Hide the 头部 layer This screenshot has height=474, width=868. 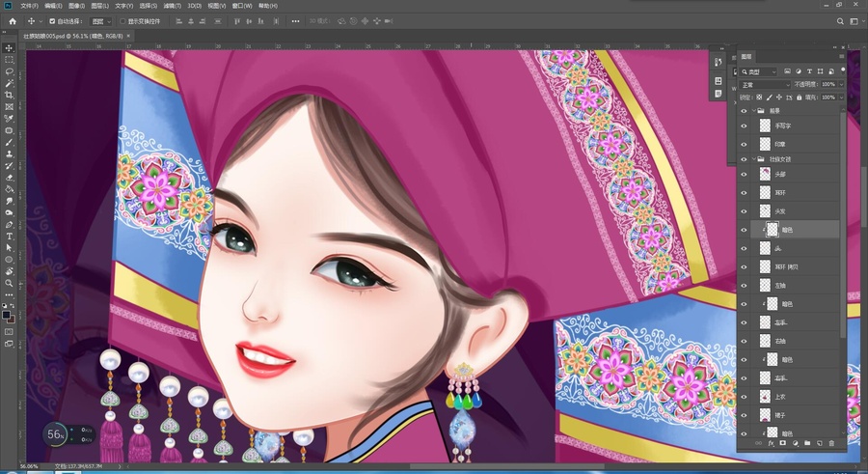744,174
